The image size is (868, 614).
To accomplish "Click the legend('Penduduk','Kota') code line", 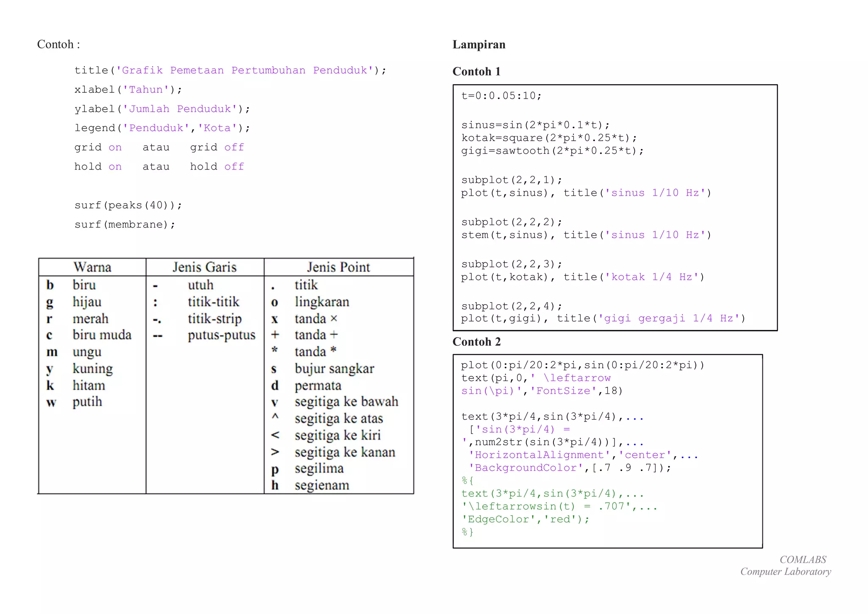I will pyautogui.click(x=162, y=128).
